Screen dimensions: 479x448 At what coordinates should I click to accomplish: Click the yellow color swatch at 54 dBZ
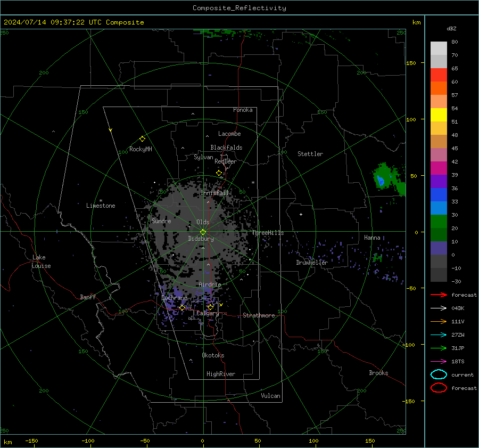pyautogui.click(x=439, y=115)
